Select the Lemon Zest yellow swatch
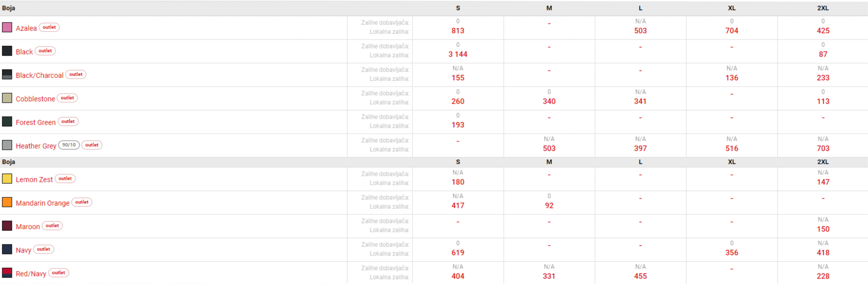Image resolution: width=868 pixels, height=284 pixels. pos(7,179)
